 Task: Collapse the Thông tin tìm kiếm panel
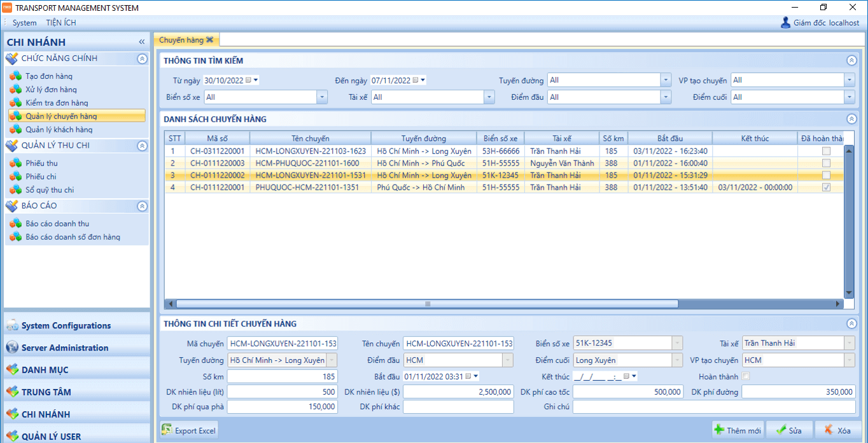point(851,60)
